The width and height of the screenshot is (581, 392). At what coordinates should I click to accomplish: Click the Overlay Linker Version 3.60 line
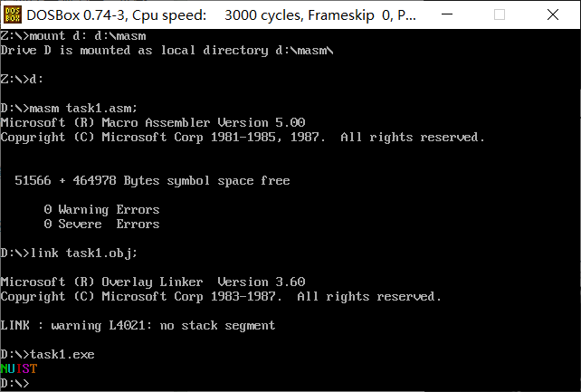point(153,282)
